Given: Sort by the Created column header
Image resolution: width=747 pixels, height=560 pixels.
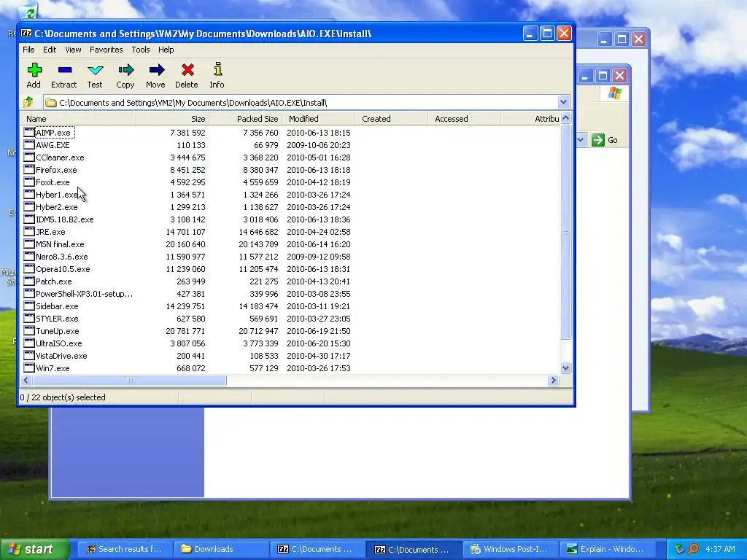Looking at the screenshot, I should coord(391,119).
